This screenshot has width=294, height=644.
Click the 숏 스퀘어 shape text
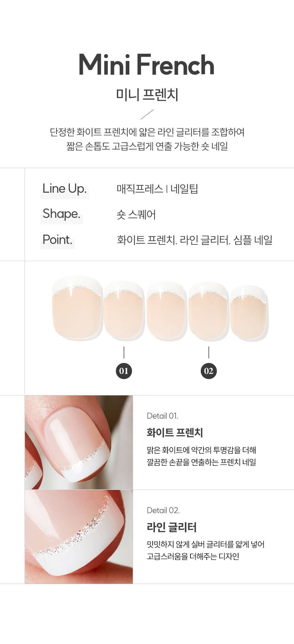tap(136, 214)
